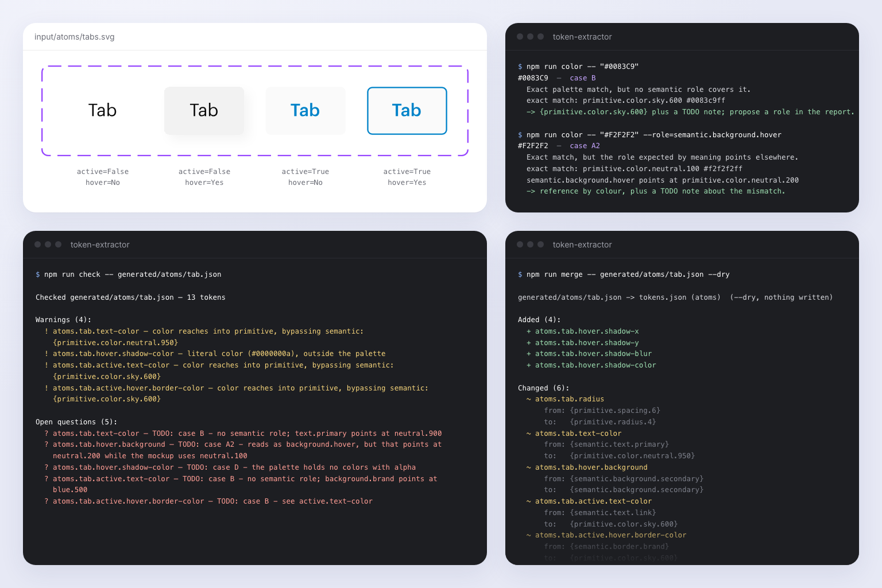882x588 pixels.
Task: Click third window dot in npm run check terminal
Action: point(58,245)
